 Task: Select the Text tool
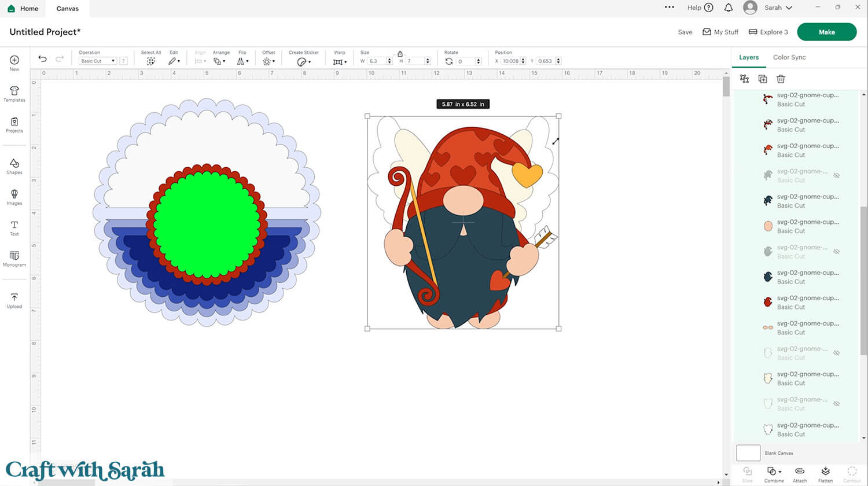pos(14,227)
